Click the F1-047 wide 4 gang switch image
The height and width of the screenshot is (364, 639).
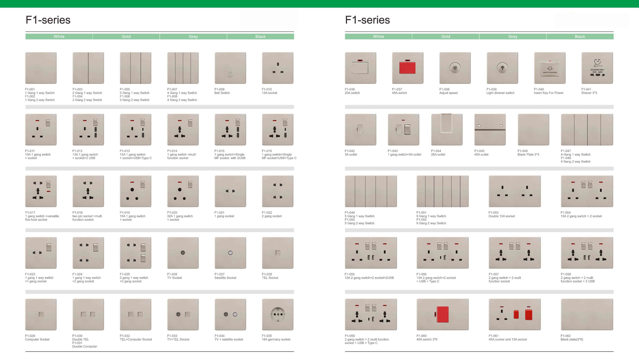[x=587, y=130]
